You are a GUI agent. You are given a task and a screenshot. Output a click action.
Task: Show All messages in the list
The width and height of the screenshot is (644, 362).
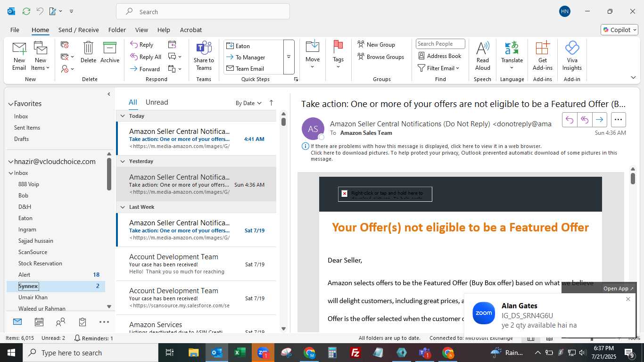(133, 102)
